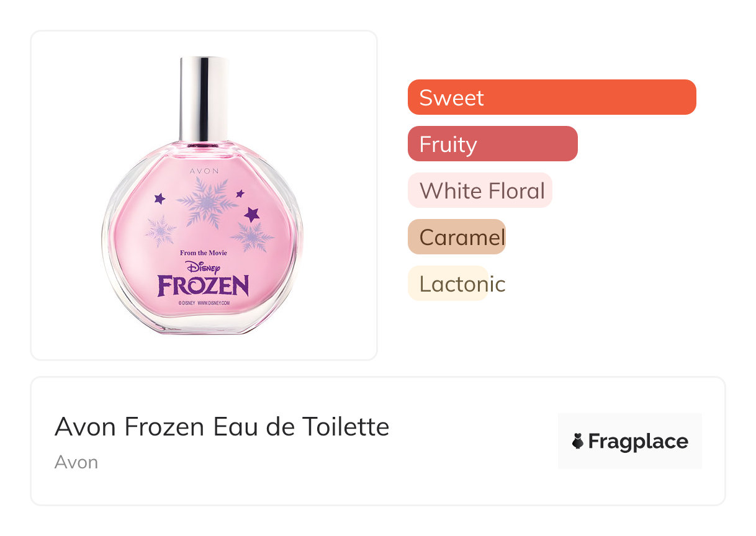The height and width of the screenshot is (536, 756).
Task: Pick the Lactonic accord bar
Action: (448, 284)
